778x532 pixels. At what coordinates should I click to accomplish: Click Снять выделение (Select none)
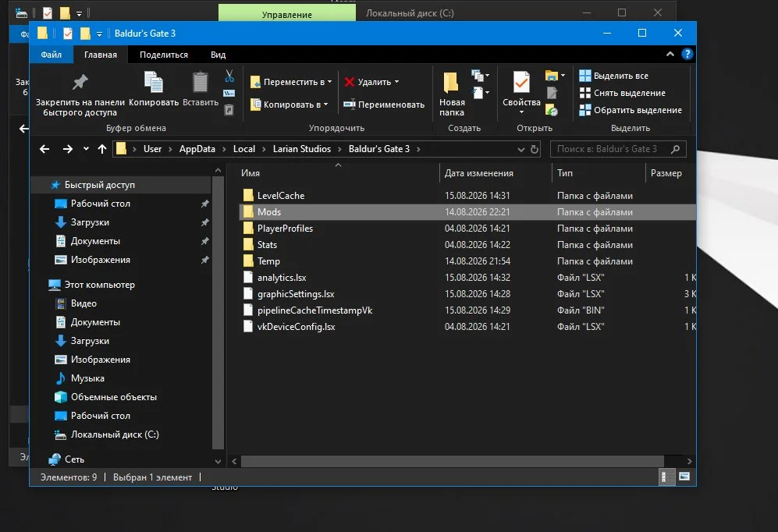pos(623,93)
